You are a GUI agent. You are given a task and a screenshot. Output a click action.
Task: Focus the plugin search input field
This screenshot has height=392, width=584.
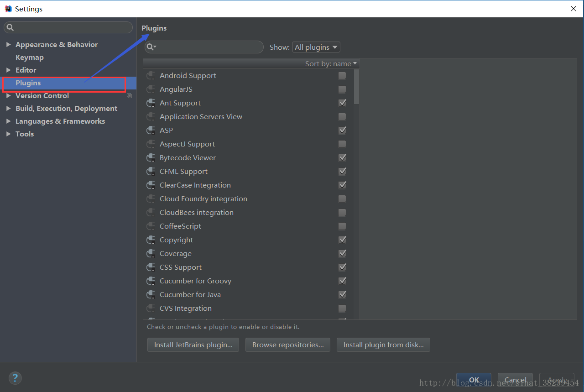(x=204, y=47)
